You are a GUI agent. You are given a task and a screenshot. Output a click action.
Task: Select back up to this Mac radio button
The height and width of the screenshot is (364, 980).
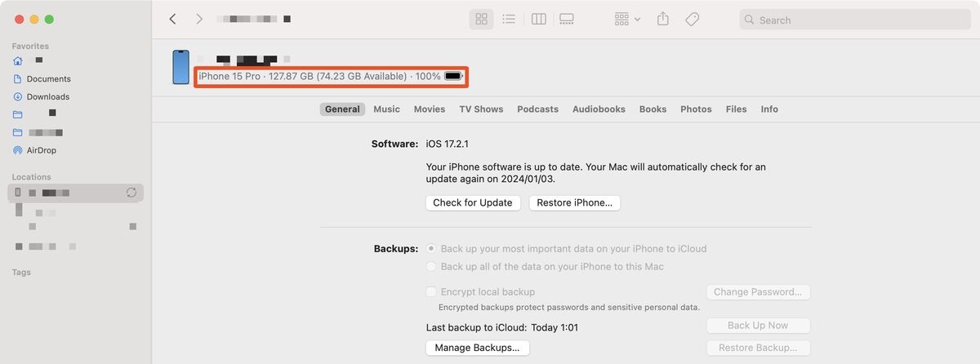pos(431,267)
